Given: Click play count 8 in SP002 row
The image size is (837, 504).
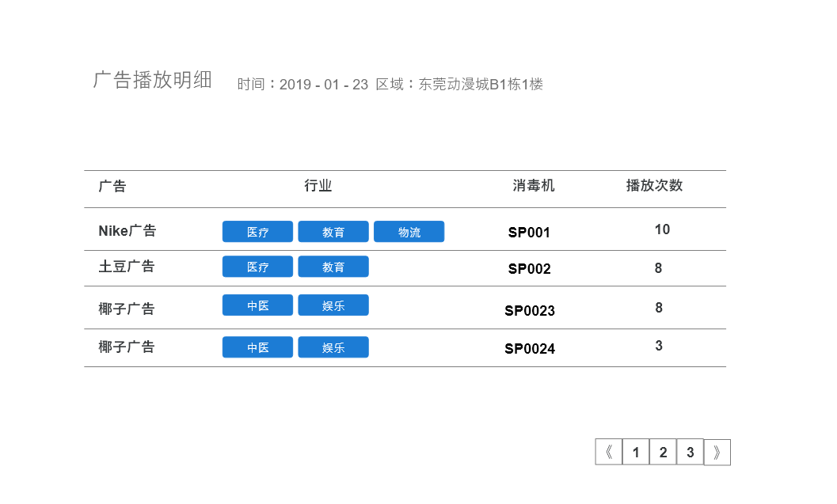Looking at the screenshot, I should [658, 267].
